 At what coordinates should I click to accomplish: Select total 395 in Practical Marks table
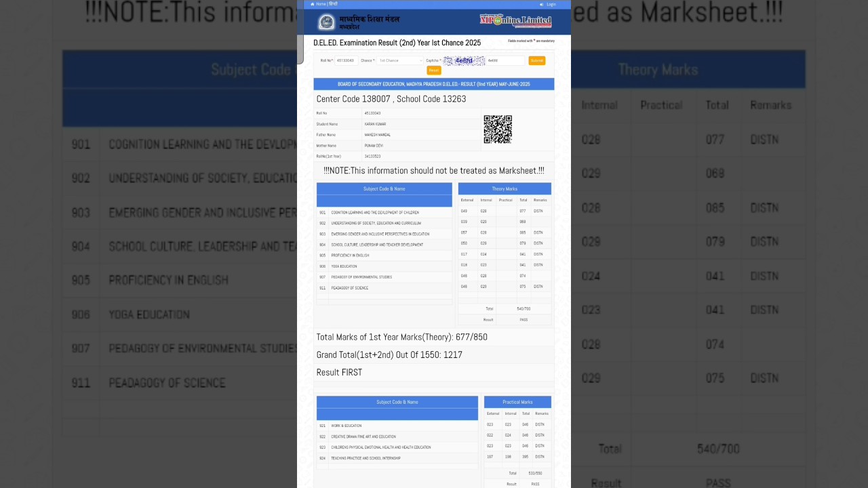525,457
